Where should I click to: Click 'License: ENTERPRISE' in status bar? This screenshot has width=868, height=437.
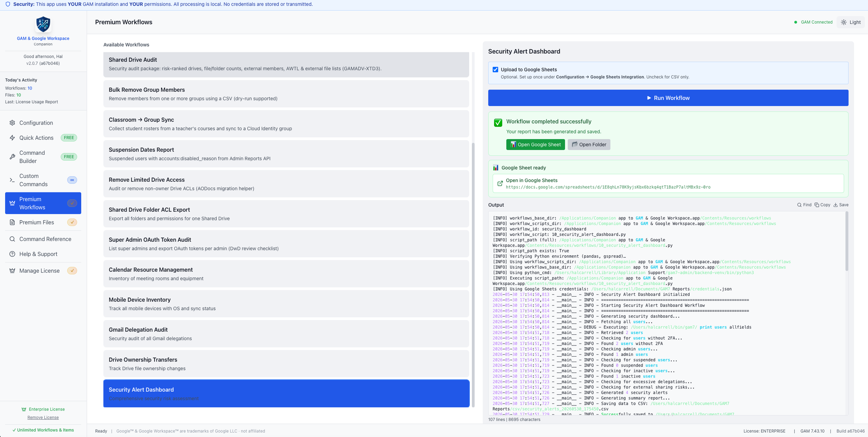[764, 431]
